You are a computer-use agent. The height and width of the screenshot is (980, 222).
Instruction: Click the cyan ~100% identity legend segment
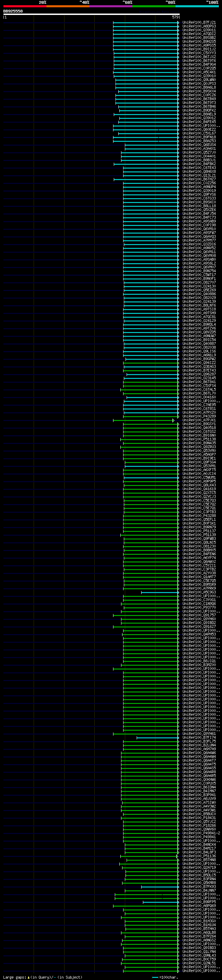(x=197, y=6)
